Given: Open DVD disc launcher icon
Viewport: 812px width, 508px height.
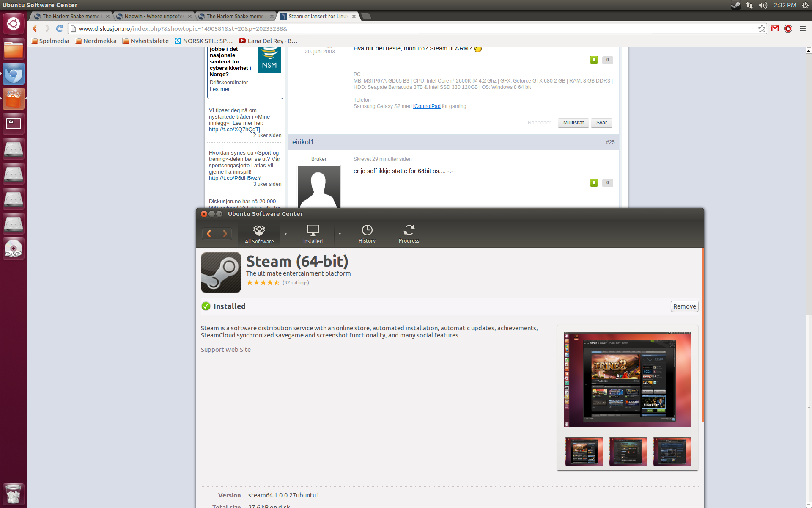Looking at the screenshot, I should click(14, 248).
